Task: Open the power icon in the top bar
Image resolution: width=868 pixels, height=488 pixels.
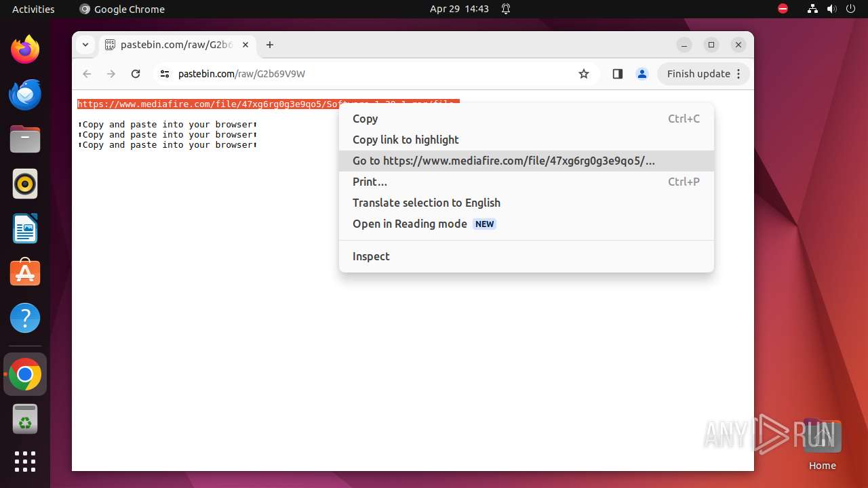Action: 850,9
